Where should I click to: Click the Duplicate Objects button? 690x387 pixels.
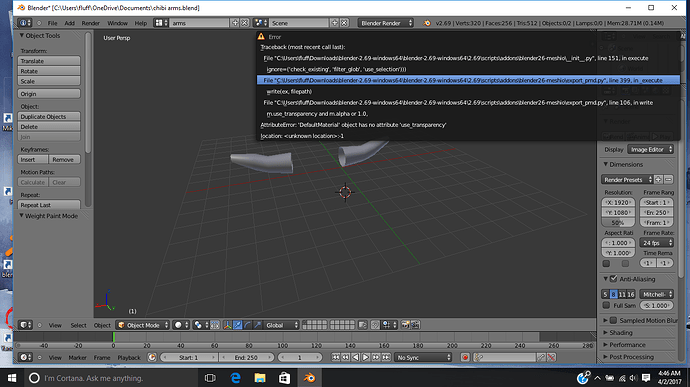pos(49,116)
